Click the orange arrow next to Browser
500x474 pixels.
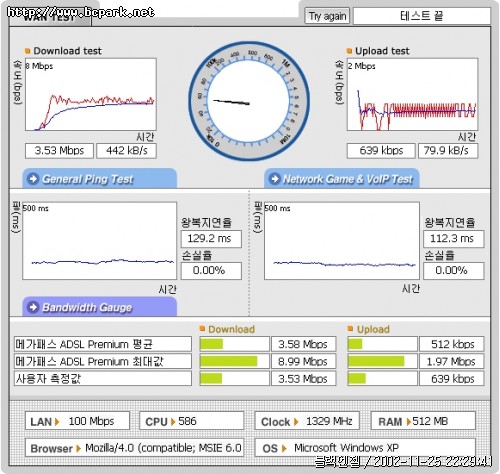[x=78, y=448]
